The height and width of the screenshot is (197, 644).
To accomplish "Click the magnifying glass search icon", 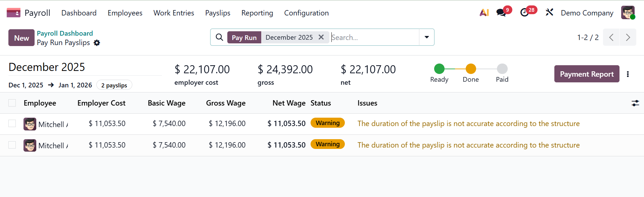I will pyautogui.click(x=219, y=37).
